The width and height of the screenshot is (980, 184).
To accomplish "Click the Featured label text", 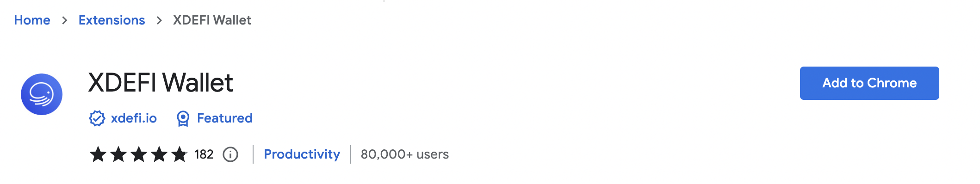I will 225,118.
